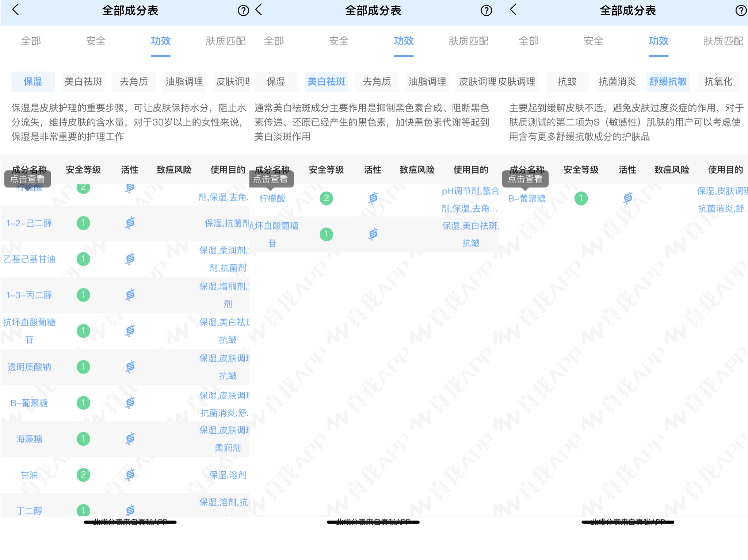Click the help question mark in the middle panel
The image size is (748, 560).
tap(486, 11)
